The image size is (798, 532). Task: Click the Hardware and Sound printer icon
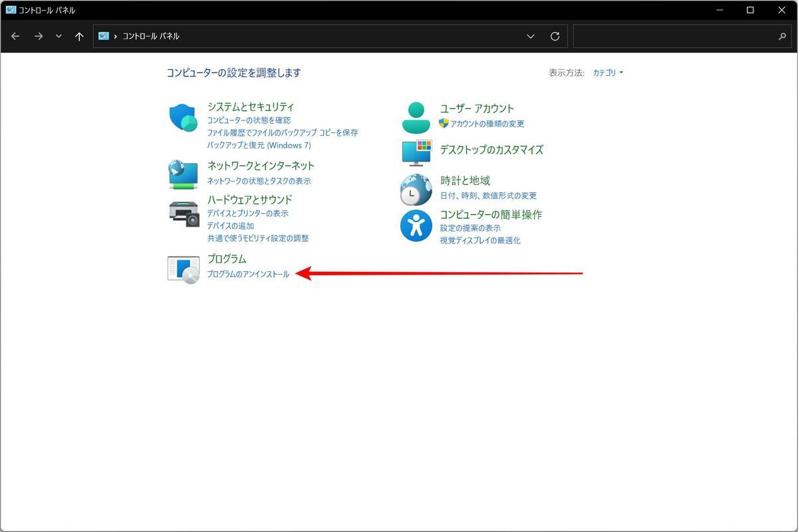point(184,213)
